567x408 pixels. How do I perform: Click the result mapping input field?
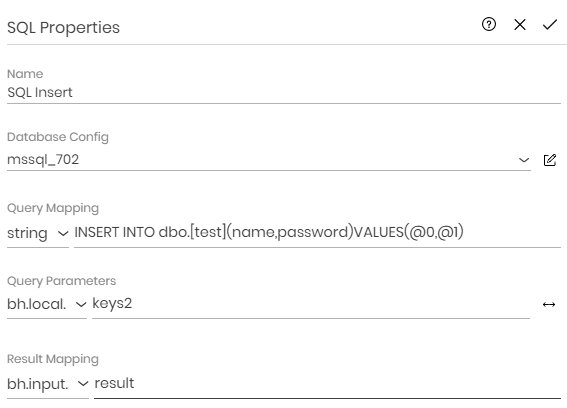coord(327,384)
